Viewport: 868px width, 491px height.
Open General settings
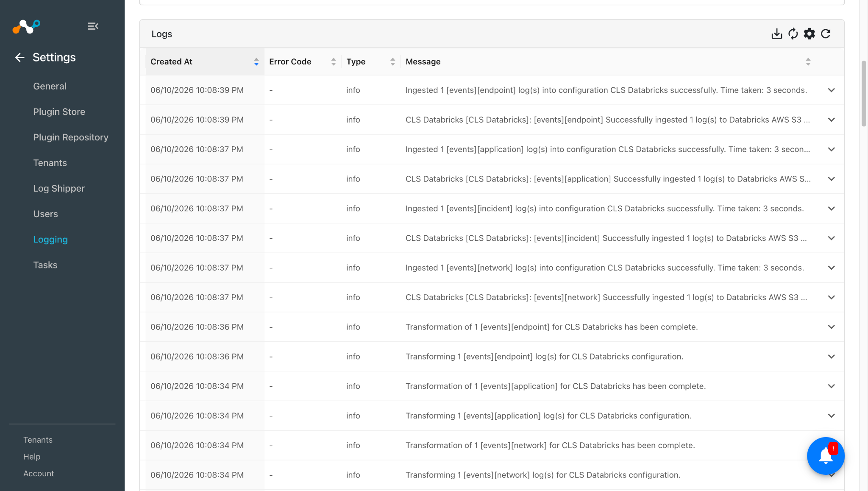pos(50,86)
